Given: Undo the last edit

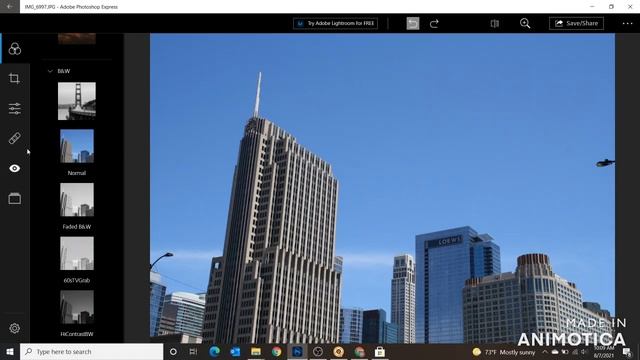Looking at the screenshot, I should (x=413, y=23).
